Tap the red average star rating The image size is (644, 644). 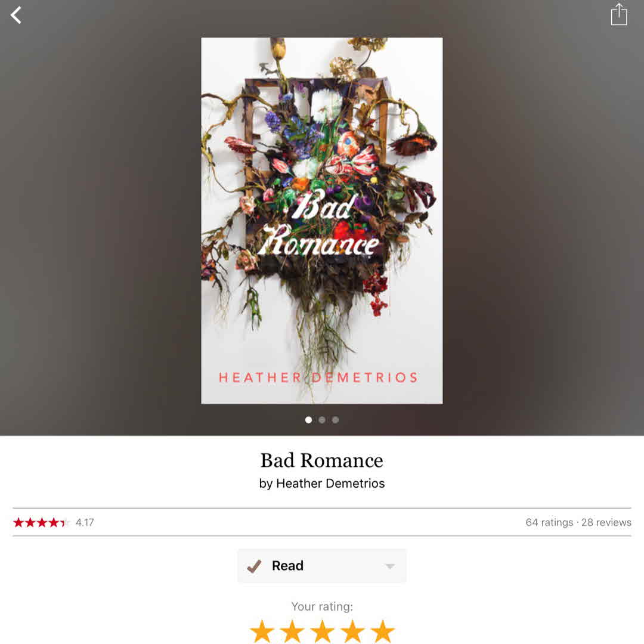tap(41, 522)
